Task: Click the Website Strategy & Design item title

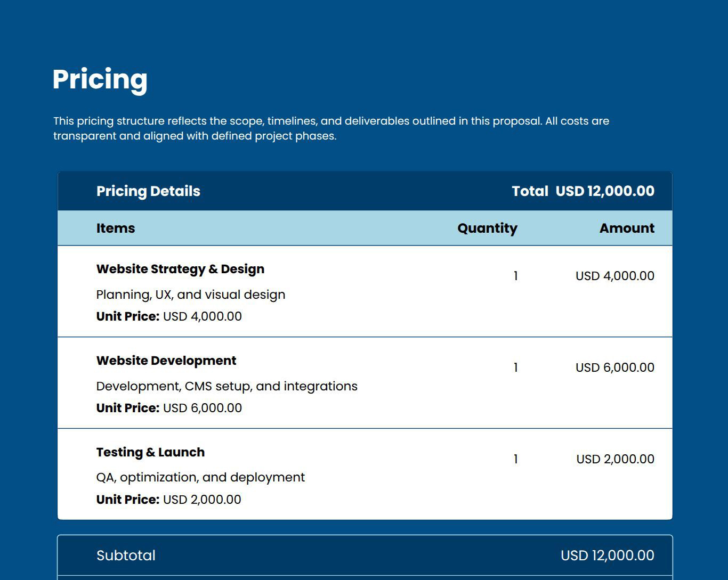Action: [180, 269]
